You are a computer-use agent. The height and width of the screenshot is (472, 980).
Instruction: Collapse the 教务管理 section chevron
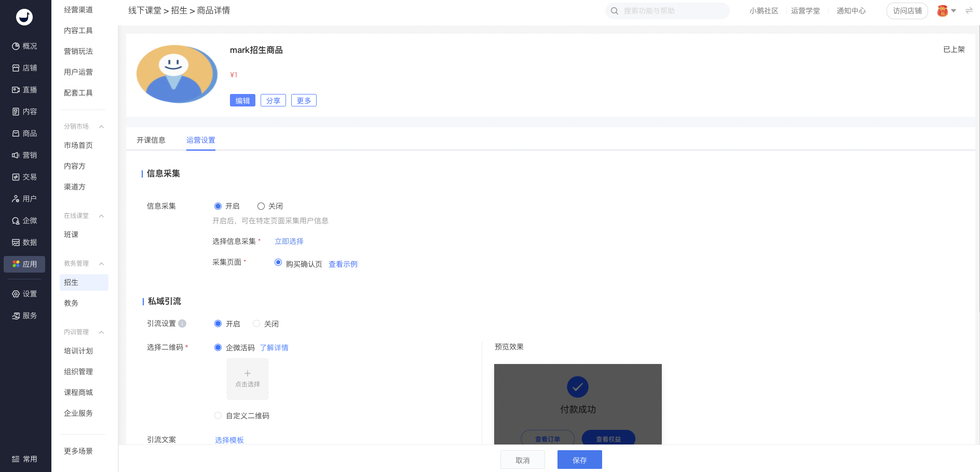pyautogui.click(x=102, y=264)
